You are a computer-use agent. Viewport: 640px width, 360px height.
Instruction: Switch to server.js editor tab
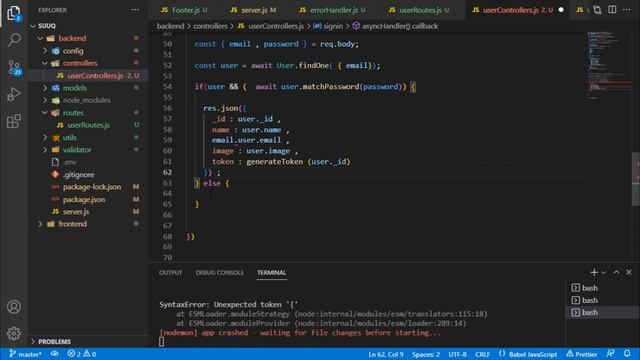click(x=253, y=10)
